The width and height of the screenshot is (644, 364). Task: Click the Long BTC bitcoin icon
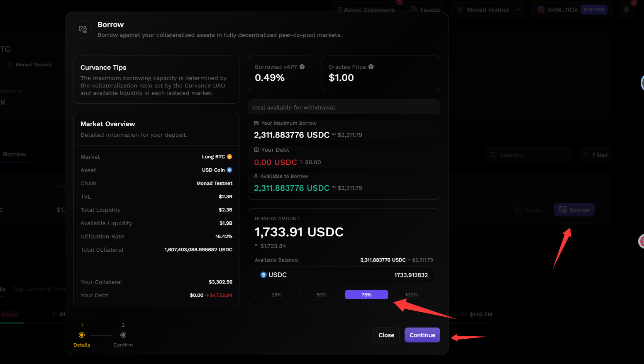pyautogui.click(x=229, y=157)
